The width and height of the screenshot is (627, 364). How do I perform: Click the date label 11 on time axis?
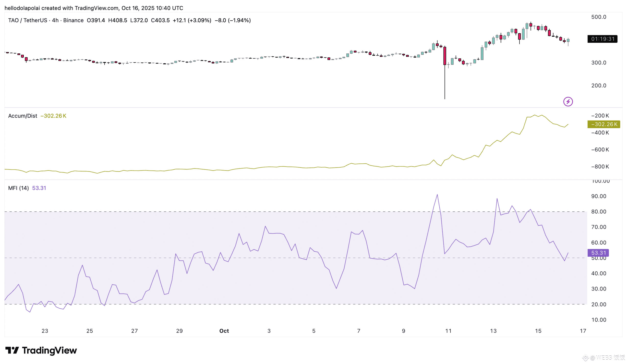(x=448, y=331)
